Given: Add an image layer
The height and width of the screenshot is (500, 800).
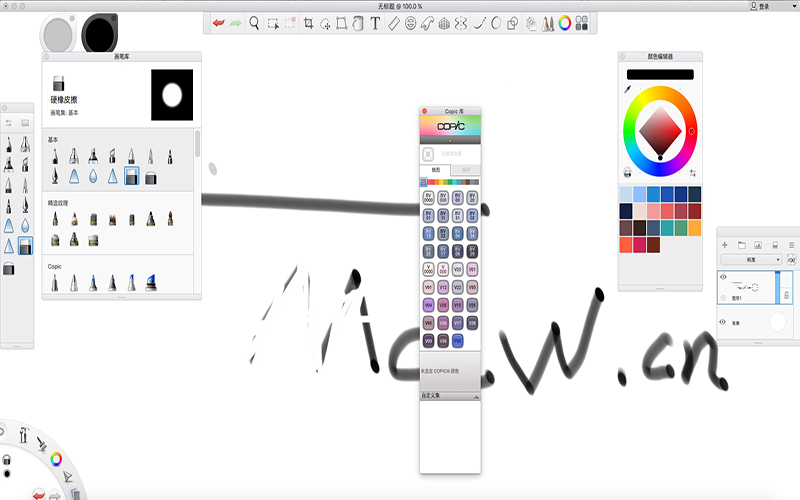Looking at the screenshot, I should tap(758, 245).
